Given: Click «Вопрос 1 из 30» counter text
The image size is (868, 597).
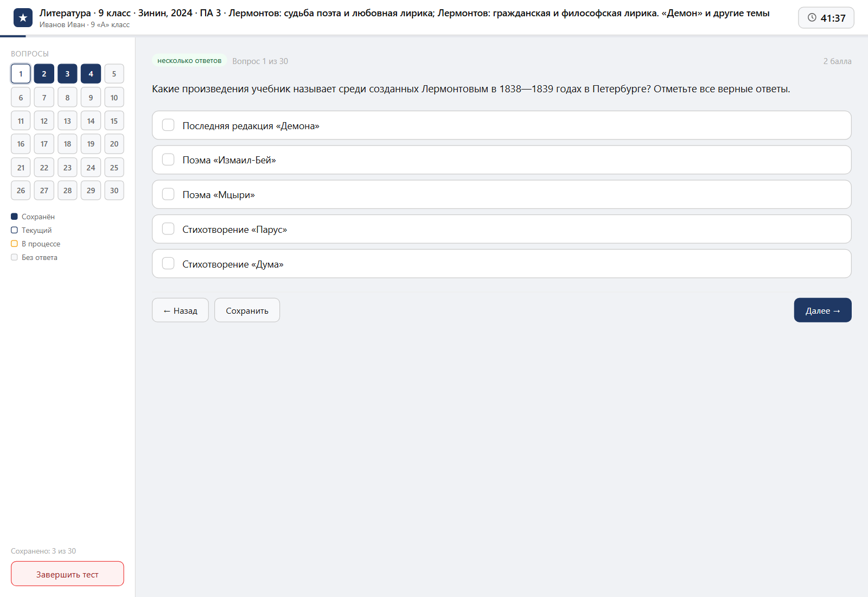Looking at the screenshot, I should click(260, 61).
